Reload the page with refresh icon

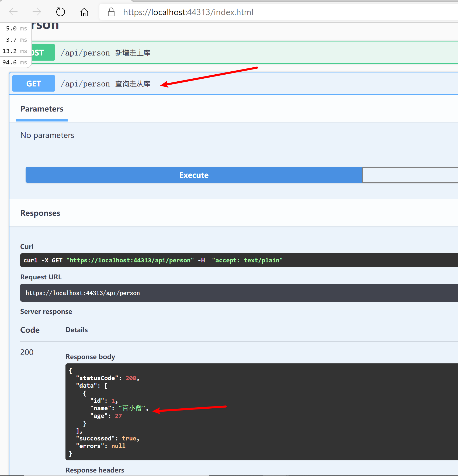(60, 12)
